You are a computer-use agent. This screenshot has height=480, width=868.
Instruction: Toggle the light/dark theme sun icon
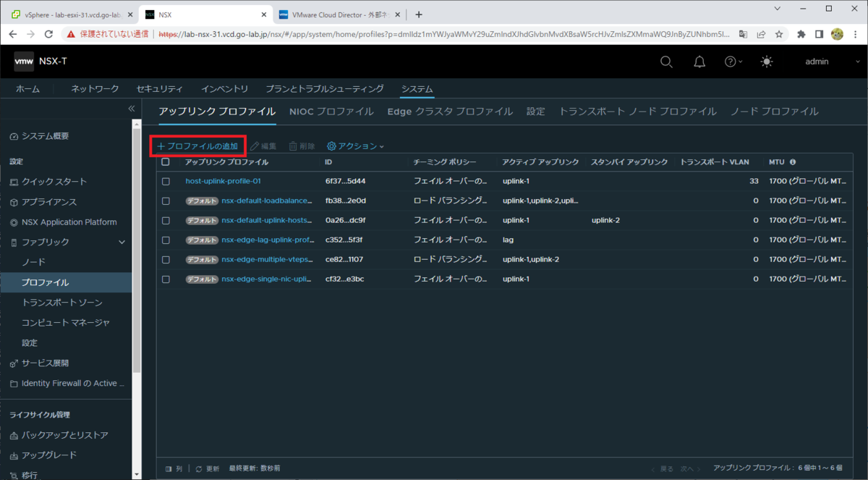tap(767, 62)
